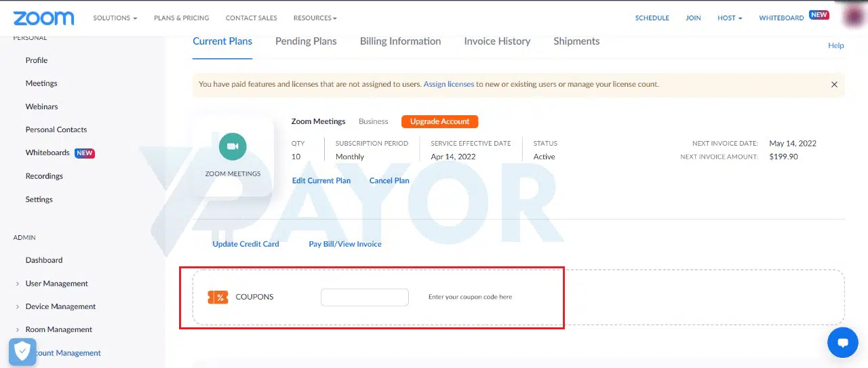Open the Shipments tab
This screenshot has width=868, height=368.
pyautogui.click(x=576, y=41)
